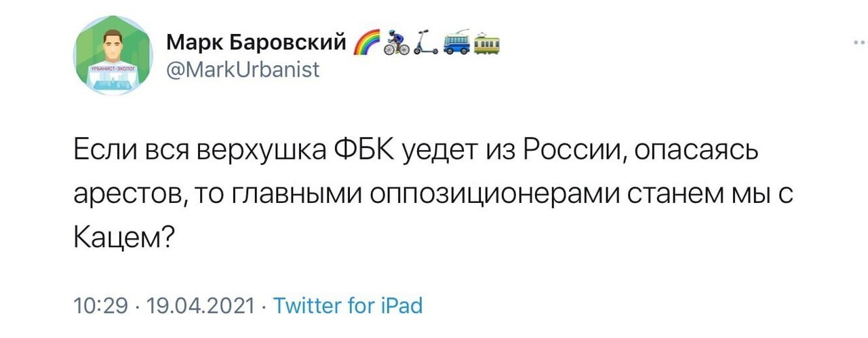
Task: Click the date 19.04.2021
Action: point(197,305)
